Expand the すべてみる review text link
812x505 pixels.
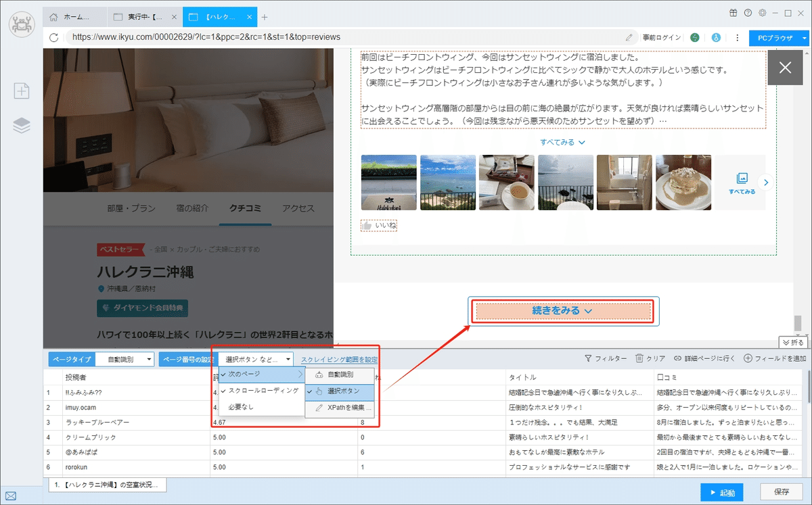tap(562, 143)
